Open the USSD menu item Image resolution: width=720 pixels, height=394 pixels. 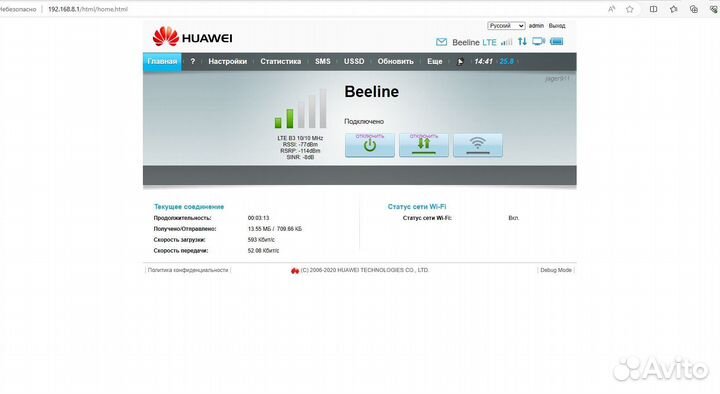[x=354, y=62]
